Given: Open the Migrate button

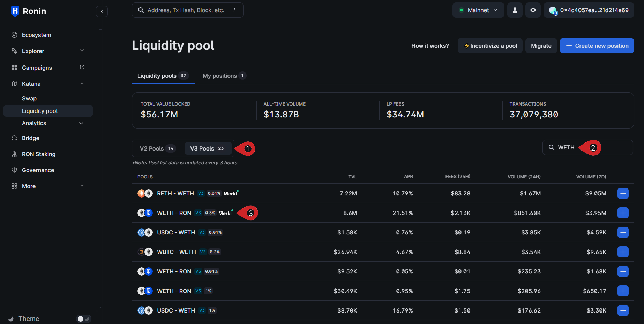Looking at the screenshot, I should click(541, 46).
